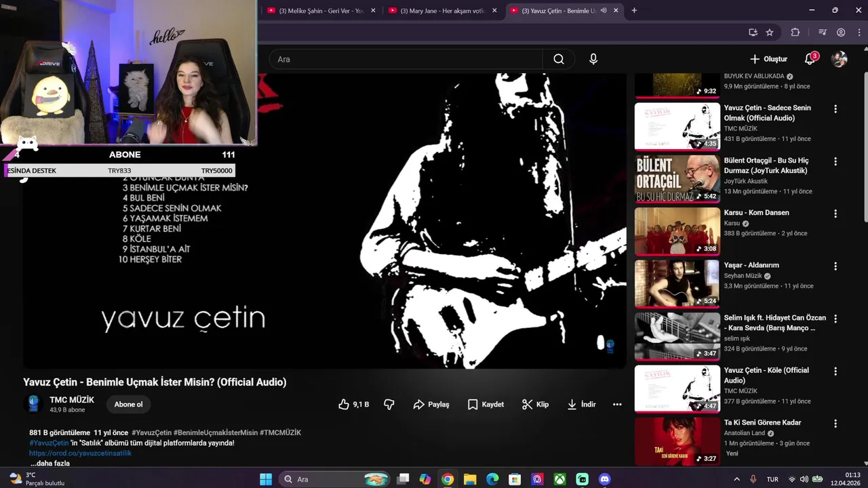Click #YavuzÇetin blue hashtag in description

point(49,443)
